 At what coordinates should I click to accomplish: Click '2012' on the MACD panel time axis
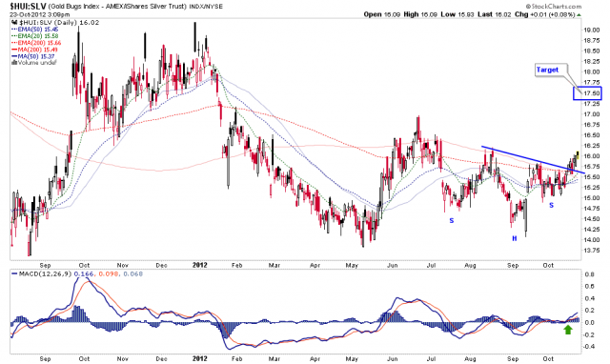tap(199, 358)
